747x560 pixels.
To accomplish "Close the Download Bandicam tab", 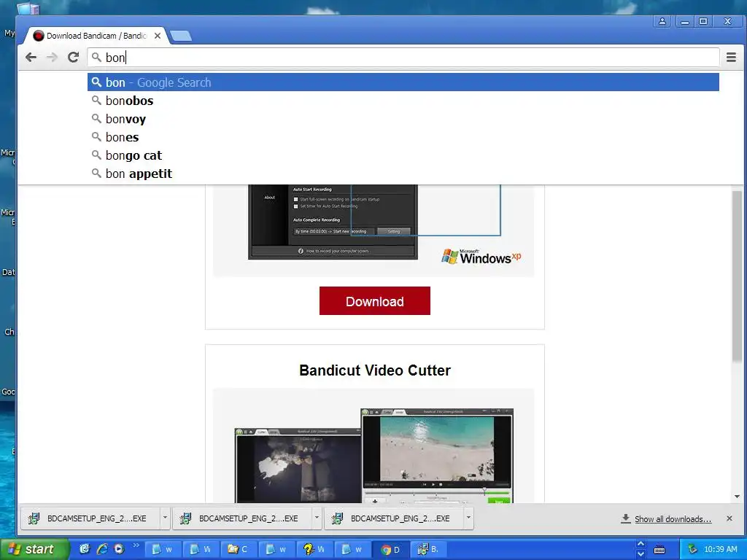I will point(158,36).
